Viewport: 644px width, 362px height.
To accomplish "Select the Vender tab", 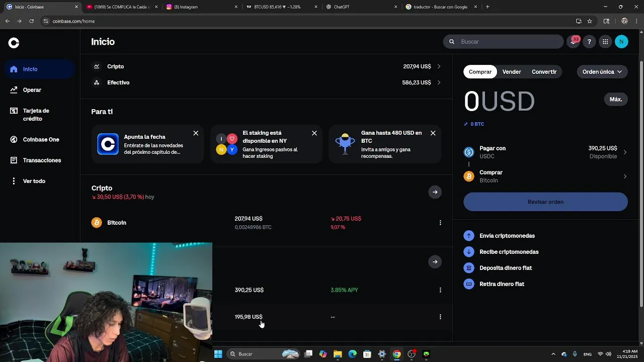I will point(512,72).
